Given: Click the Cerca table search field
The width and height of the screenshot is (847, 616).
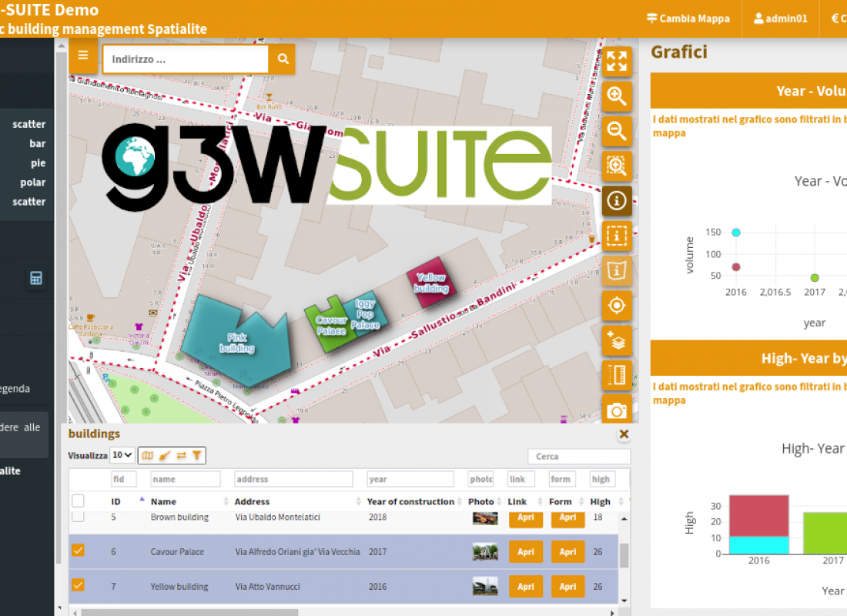Looking at the screenshot, I should pyautogui.click(x=578, y=457).
